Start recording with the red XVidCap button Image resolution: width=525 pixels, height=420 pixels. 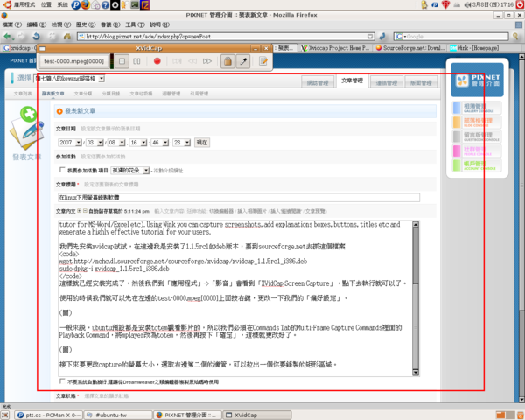click(x=157, y=61)
